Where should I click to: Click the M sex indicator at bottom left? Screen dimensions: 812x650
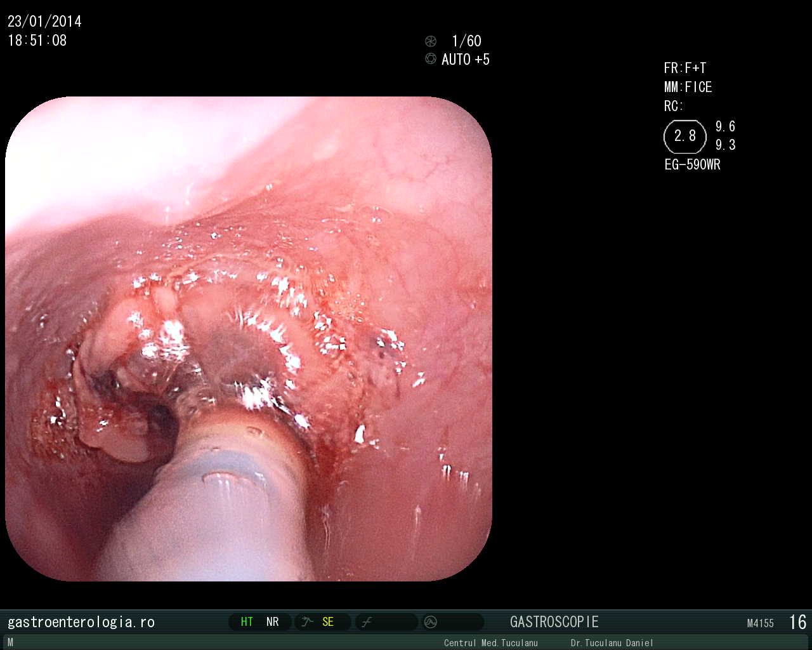(10, 643)
